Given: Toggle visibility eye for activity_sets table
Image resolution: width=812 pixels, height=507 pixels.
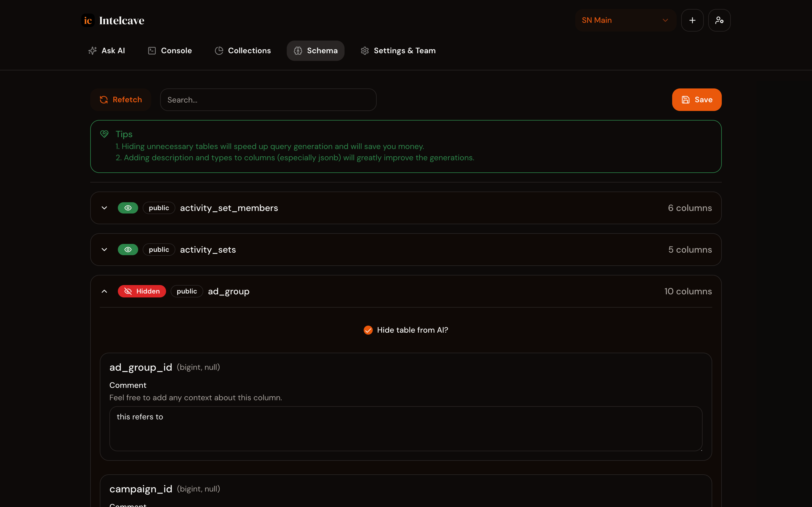Looking at the screenshot, I should pyautogui.click(x=128, y=250).
